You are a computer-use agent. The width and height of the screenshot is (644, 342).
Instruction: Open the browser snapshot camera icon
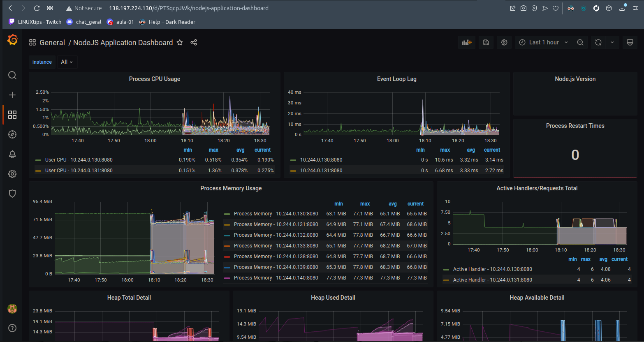524,8
